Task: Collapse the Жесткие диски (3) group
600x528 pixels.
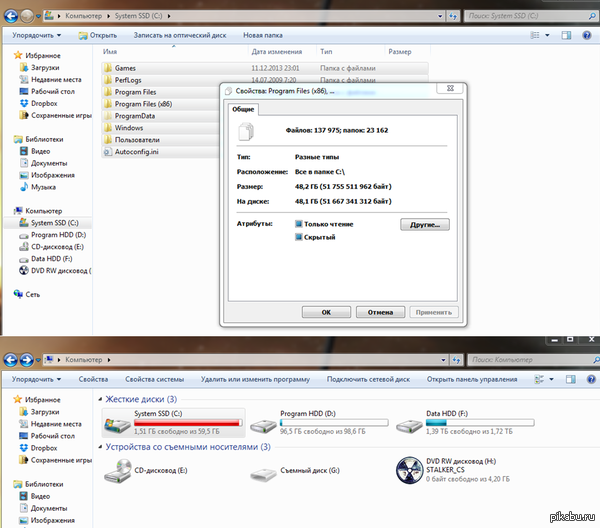Action: pyautogui.click(x=105, y=399)
